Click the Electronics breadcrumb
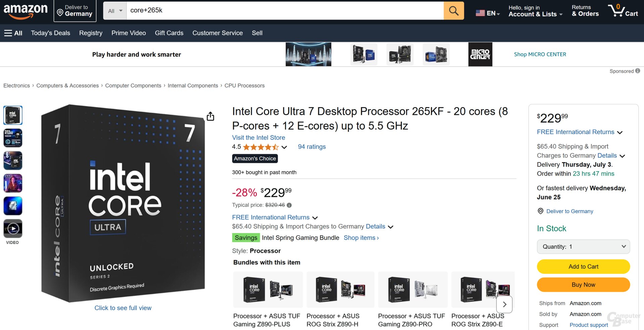 [16, 86]
